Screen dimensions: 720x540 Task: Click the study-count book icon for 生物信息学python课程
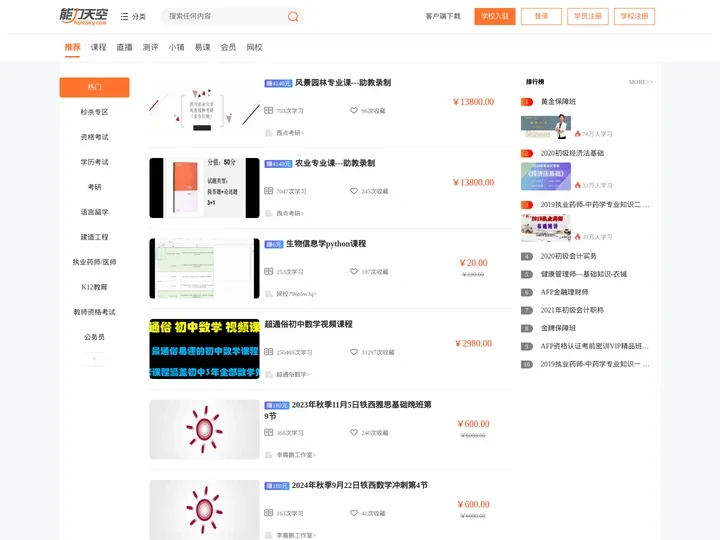269,271
